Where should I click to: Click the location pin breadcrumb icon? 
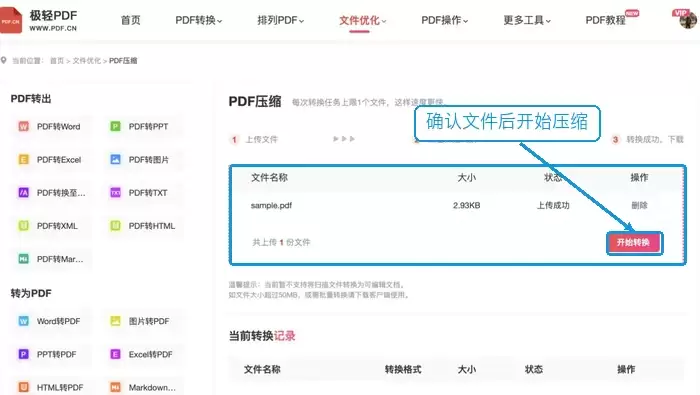(x=4, y=60)
